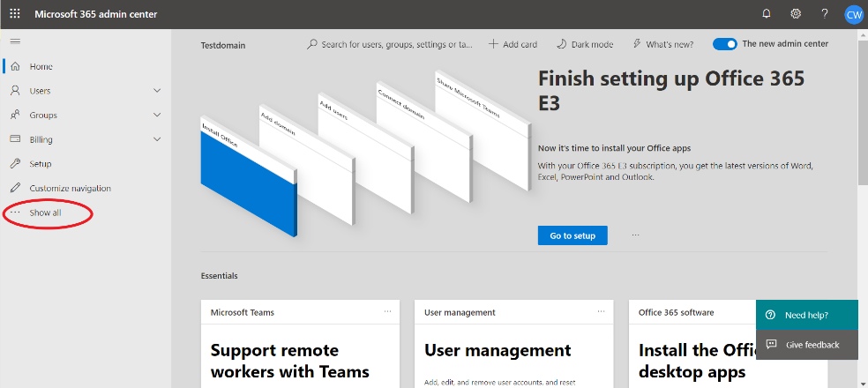
Task: Click the notifications bell icon
Action: pyautogui.click(x=766, y=14)
